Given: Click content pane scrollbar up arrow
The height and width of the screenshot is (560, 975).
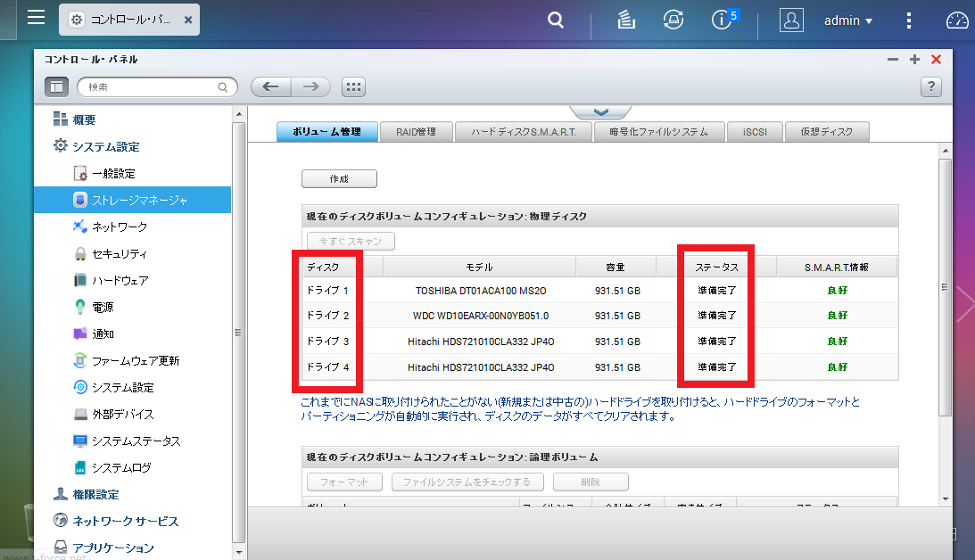Looking at the screenshot, I should 946,151.
